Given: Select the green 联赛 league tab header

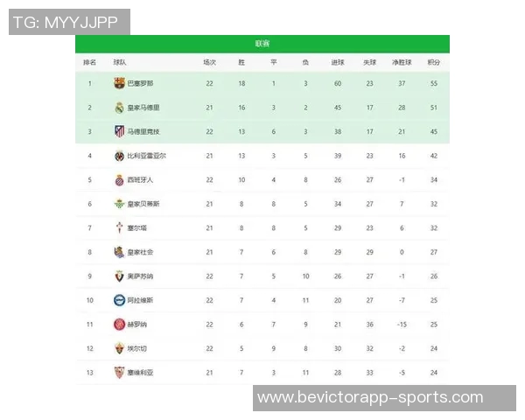Looking at the screenshot, I should tap(262, 44).
